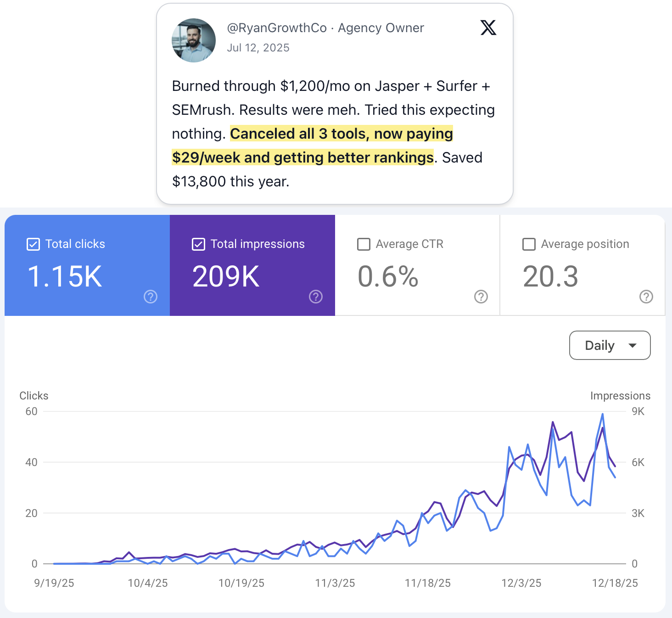Click the Jul 12, 2025 tweet date
672x618 pixels.
(258, 48)
